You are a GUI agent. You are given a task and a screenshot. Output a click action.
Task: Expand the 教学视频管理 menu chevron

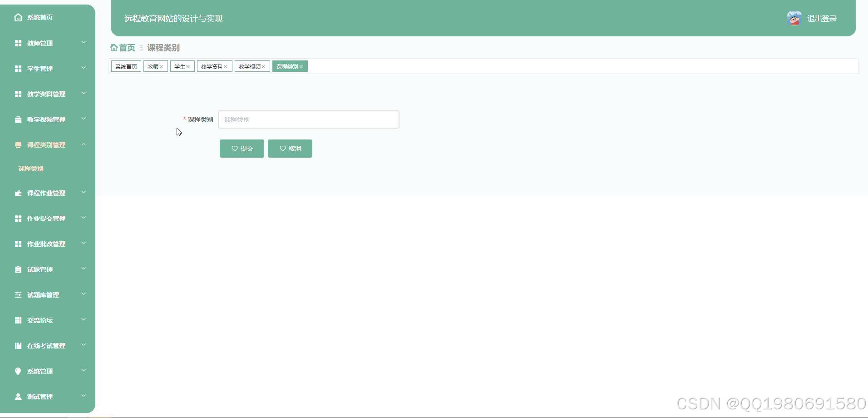tap(84, 119)
